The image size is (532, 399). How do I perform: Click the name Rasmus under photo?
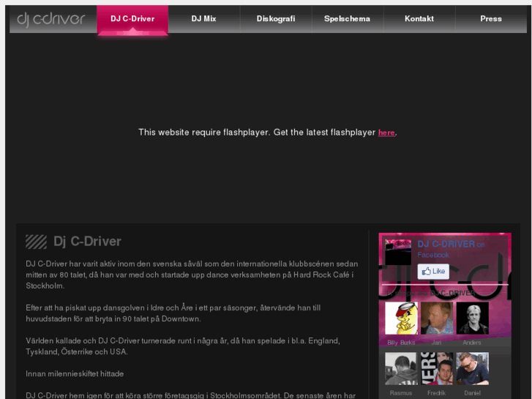401,393
